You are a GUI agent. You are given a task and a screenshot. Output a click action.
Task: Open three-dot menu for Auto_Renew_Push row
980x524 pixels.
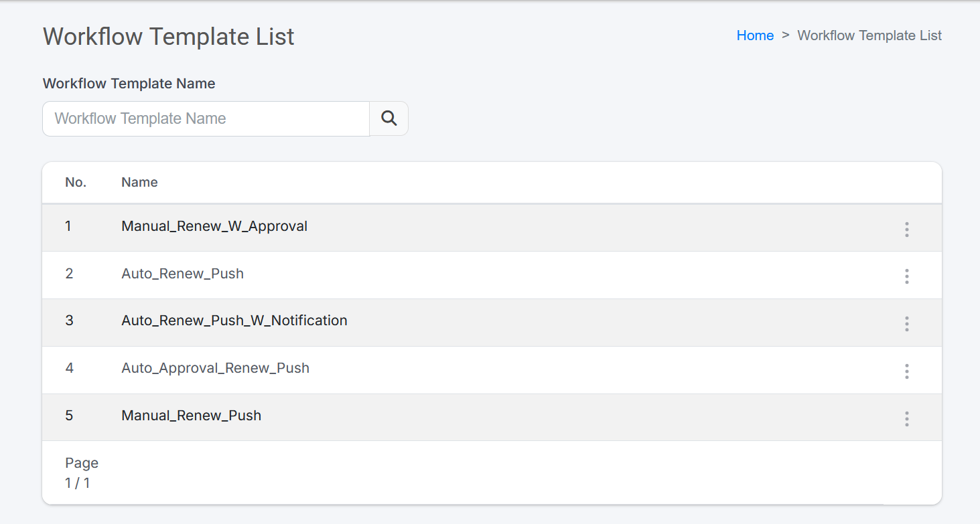pos(906,276)
